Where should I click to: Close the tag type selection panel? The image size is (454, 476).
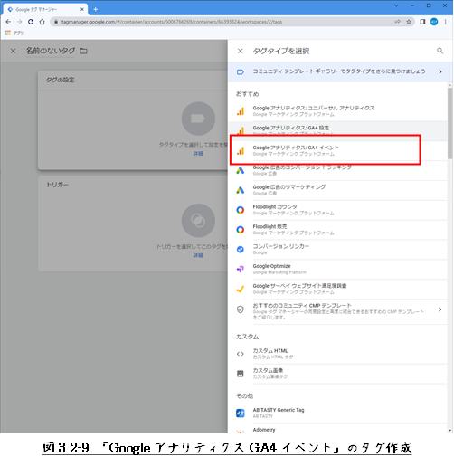(x=240, y=51)
